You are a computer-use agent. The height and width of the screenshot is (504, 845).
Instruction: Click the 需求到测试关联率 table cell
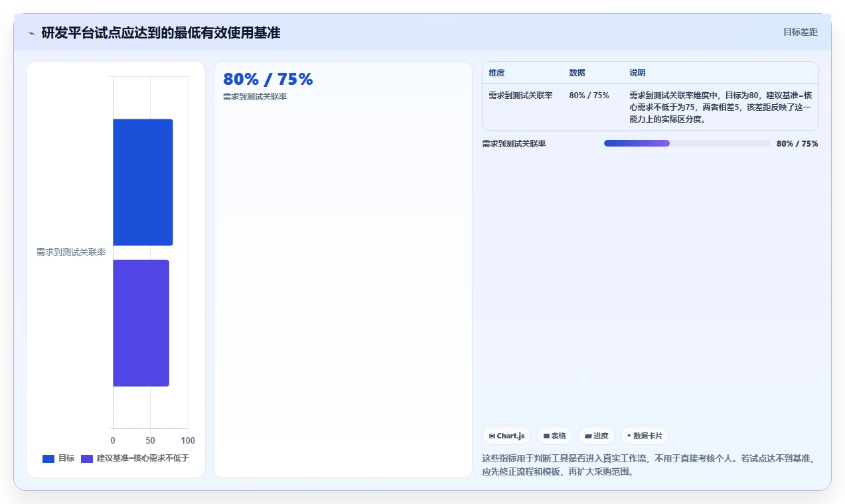[520, 95]
